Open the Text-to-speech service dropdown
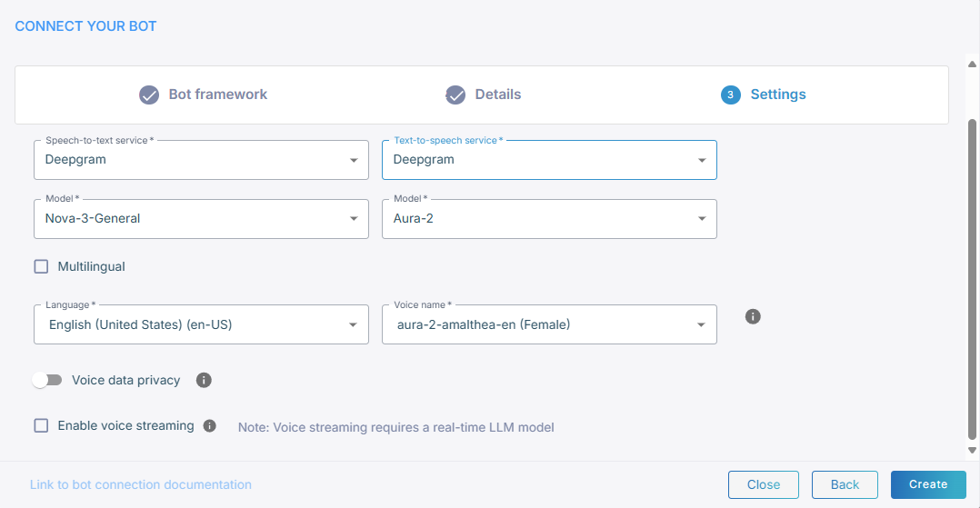 coord(549,160)
